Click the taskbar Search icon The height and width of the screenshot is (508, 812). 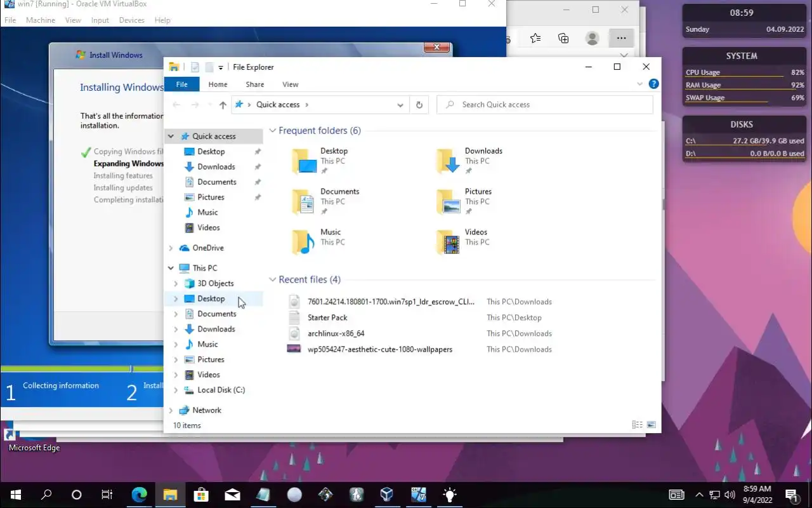(x=46, y=495)
